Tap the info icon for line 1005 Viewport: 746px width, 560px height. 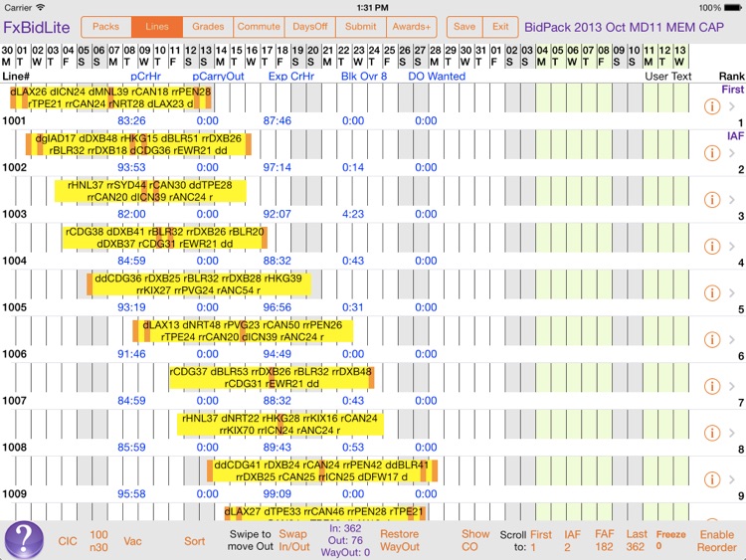click(x=712, y=293)
